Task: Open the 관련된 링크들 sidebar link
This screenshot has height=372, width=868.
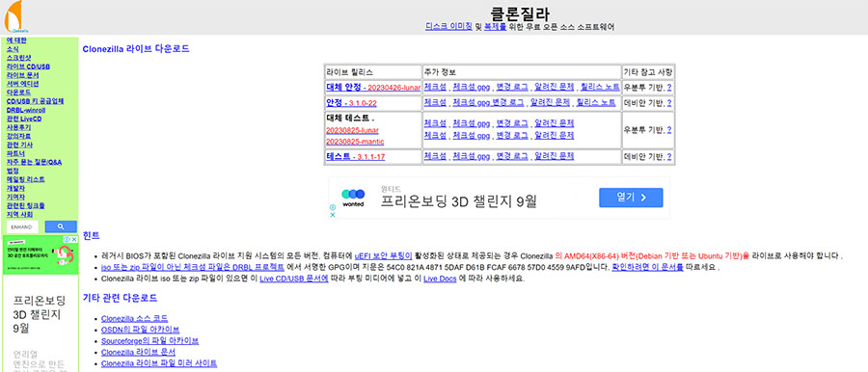Action: pyautogui.click(x=26, y=205)
